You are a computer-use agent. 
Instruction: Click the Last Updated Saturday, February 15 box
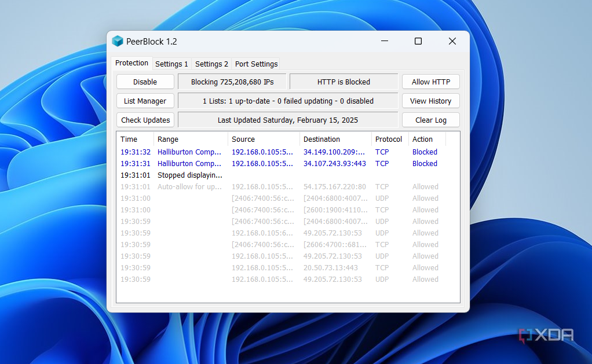click(288, 120)
